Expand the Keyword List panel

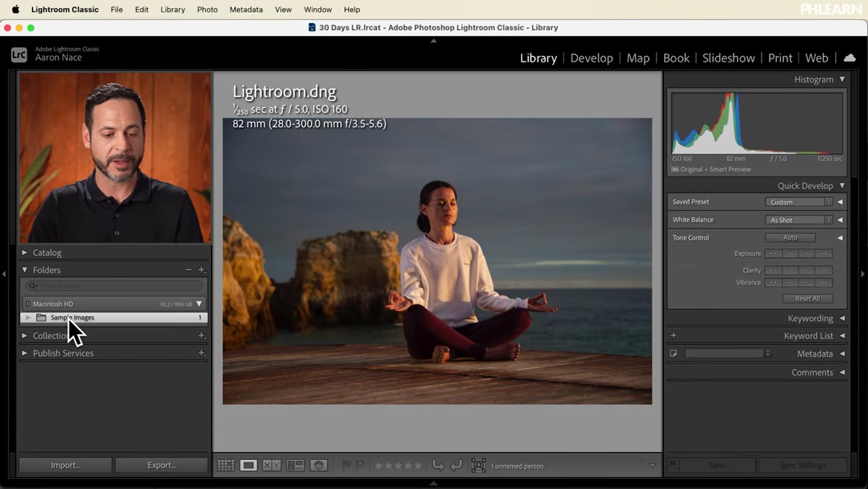(x=842, y=336)
